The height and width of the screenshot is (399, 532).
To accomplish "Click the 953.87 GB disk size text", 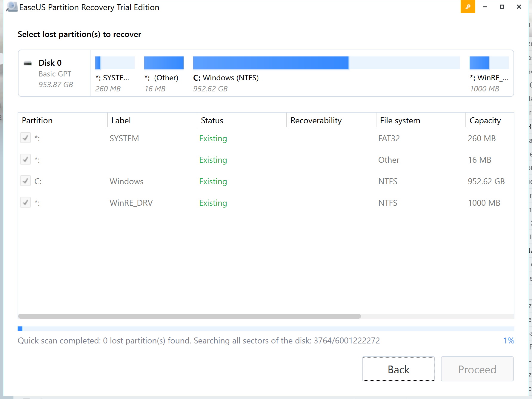I will pyautogui.click(x=56, y=85).
